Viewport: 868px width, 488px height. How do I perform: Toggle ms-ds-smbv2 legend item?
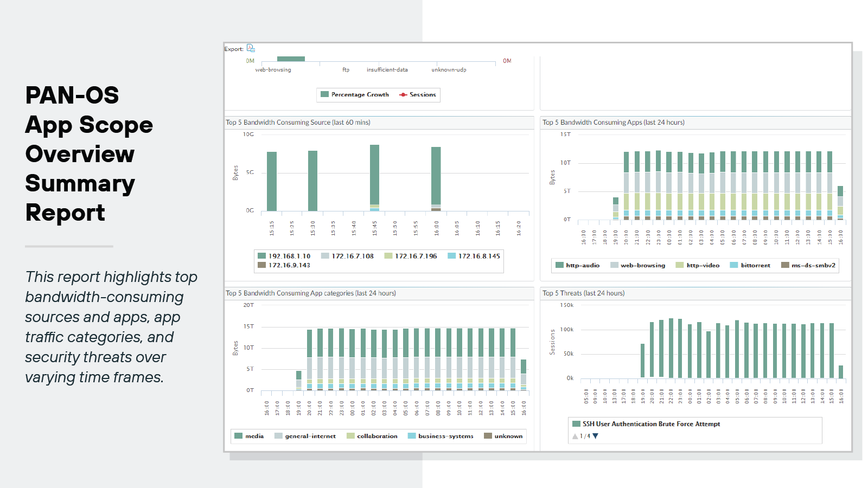[813, 265]
